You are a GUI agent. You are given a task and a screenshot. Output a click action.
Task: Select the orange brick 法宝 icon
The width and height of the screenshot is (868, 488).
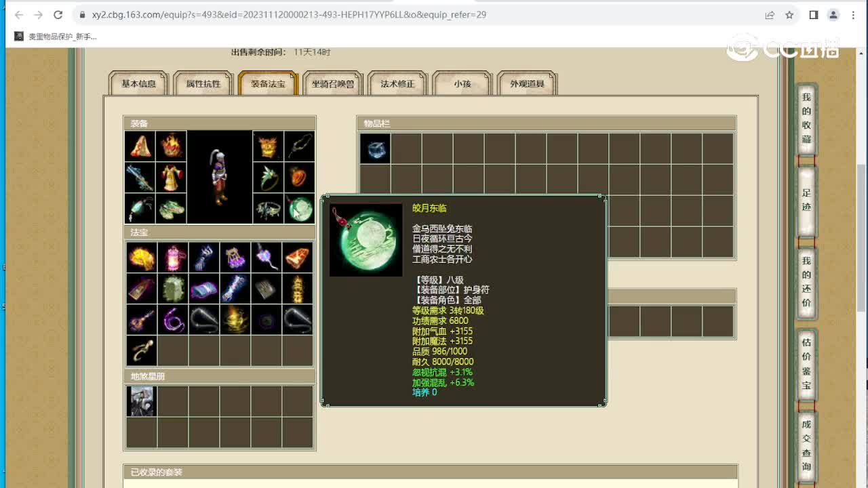(x=298, y=258)
